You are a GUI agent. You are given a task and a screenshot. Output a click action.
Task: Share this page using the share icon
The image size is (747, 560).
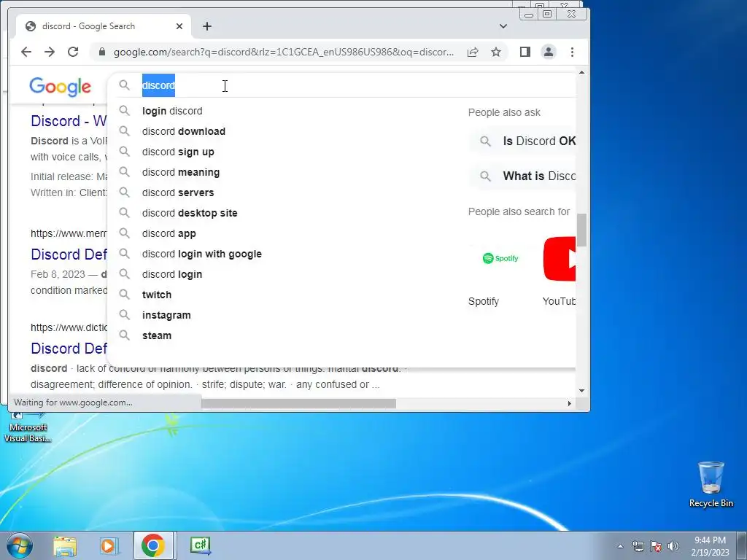coord(473,52)
